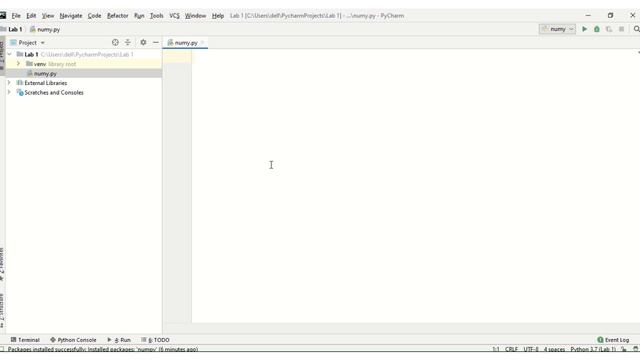Open the Help menu
Viewport: 640px width, 360px height.
pyautogui.click(x=218, y=16)
